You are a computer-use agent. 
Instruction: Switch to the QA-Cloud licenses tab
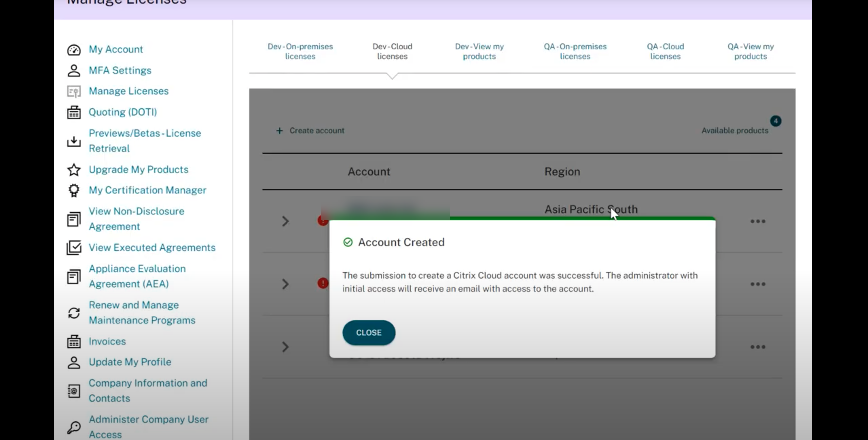click(665, 51)
